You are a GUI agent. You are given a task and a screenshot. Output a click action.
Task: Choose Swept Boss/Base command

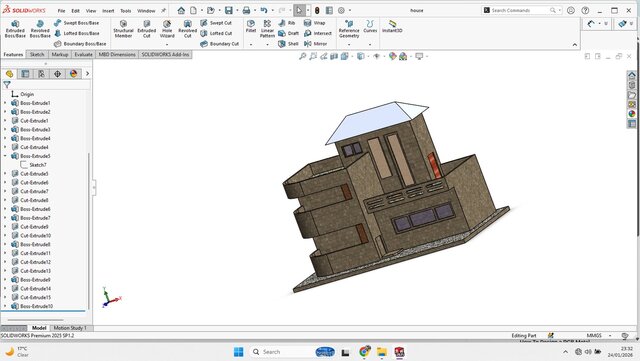tap(76, 23)
